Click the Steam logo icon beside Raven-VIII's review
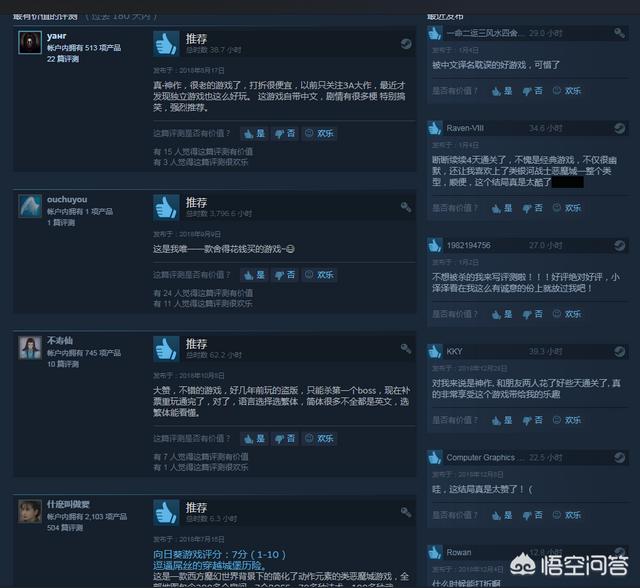Viewport: 640px width, 588px height. pyautogui.click(x=620, y=129)
